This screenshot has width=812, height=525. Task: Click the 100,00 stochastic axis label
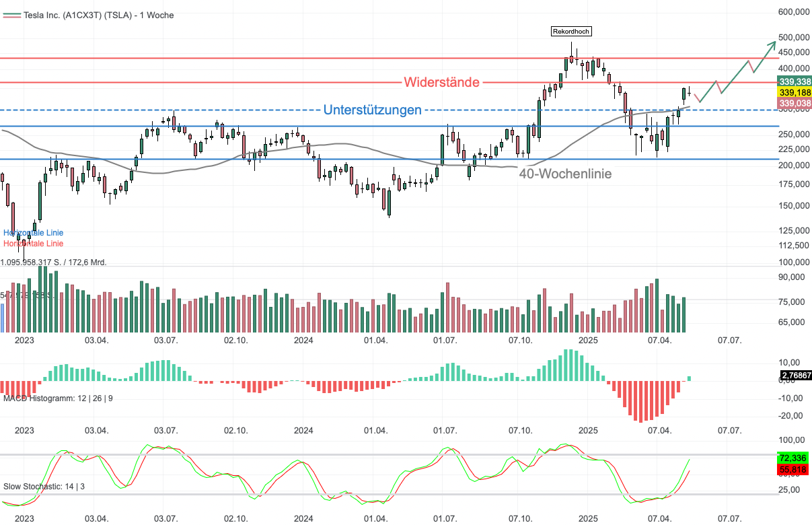[790, 440]
